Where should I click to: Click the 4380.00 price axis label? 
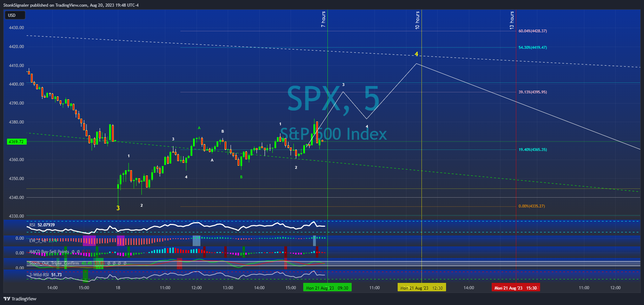click(16, 122)
